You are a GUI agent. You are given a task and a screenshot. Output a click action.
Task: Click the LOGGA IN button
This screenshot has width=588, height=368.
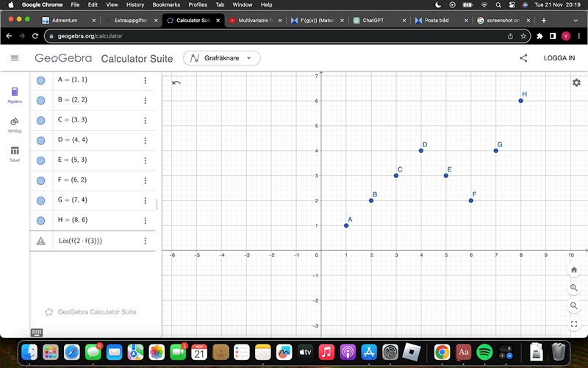pos(559,58)
